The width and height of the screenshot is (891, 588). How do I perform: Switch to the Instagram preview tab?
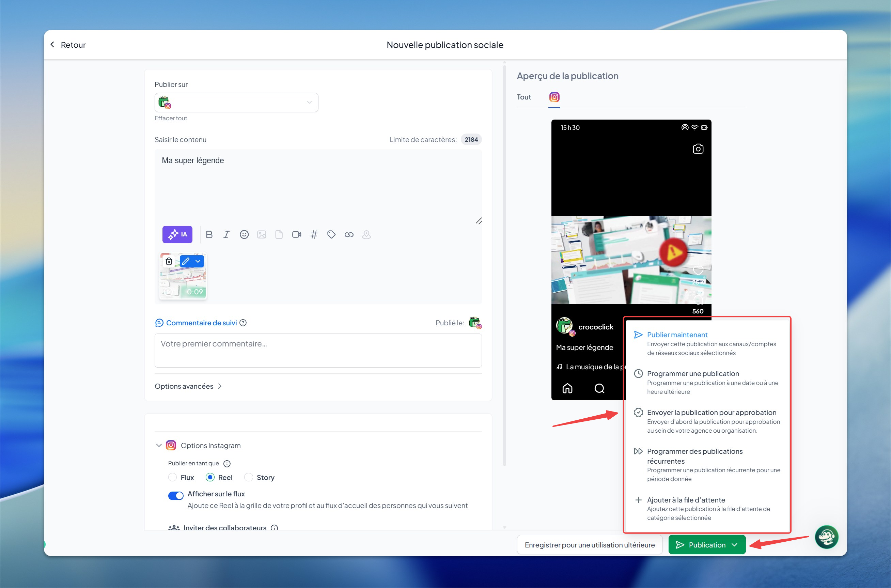click(x=554, y=97)
